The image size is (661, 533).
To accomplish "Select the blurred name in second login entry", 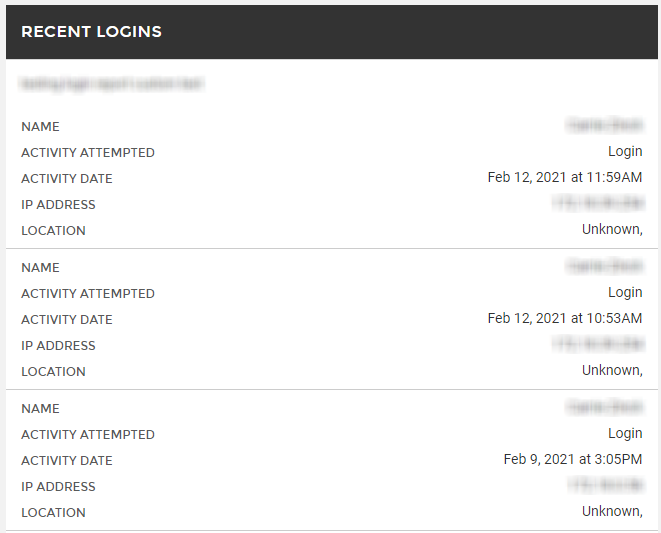I will click(x=605, y=266).
